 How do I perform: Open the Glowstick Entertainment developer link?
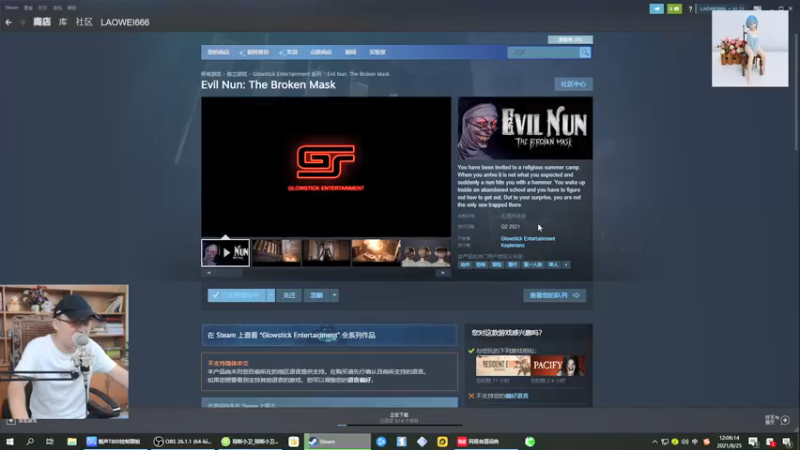pyautogui.click(x=528, y=238)
